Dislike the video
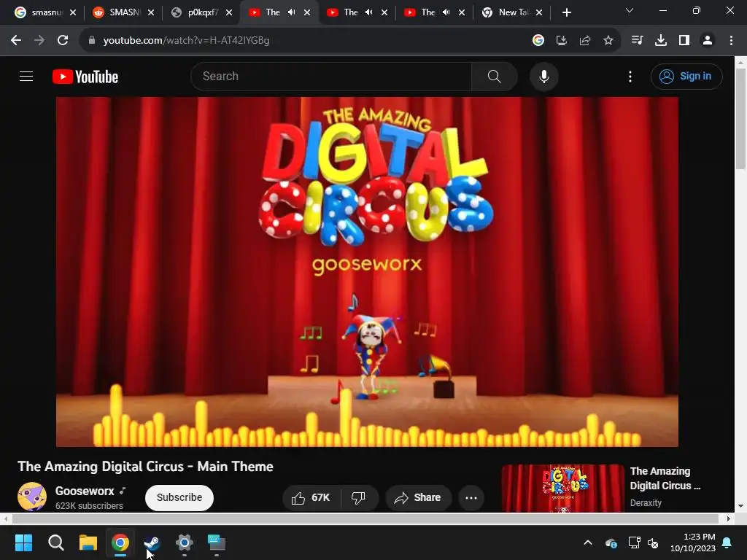 [x=358, y=497]
